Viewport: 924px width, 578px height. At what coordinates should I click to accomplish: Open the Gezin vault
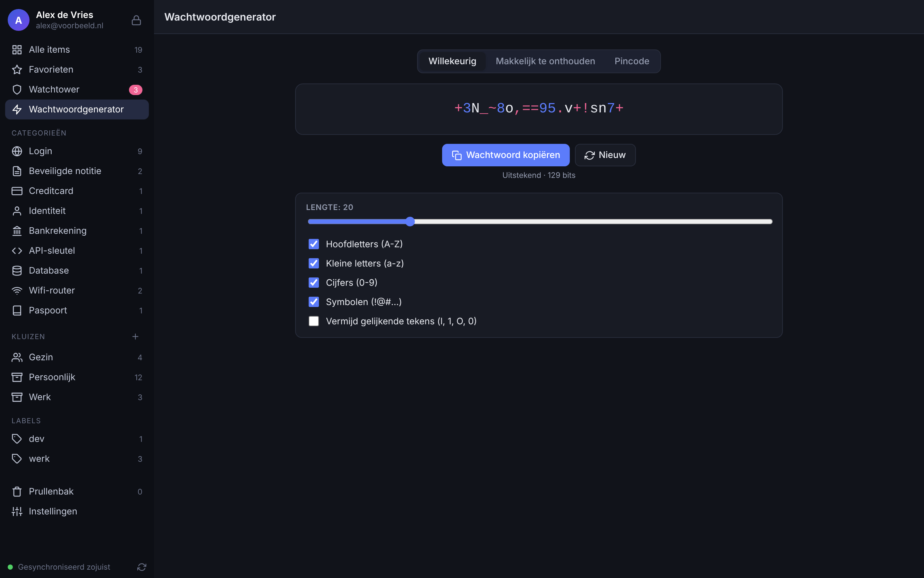(x=77, y=357)
